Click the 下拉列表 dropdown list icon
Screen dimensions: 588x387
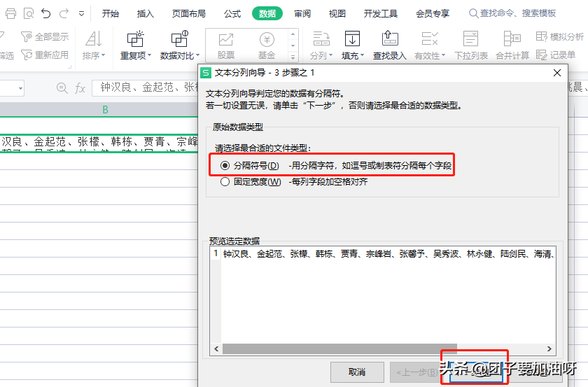[x=470, y=45]
